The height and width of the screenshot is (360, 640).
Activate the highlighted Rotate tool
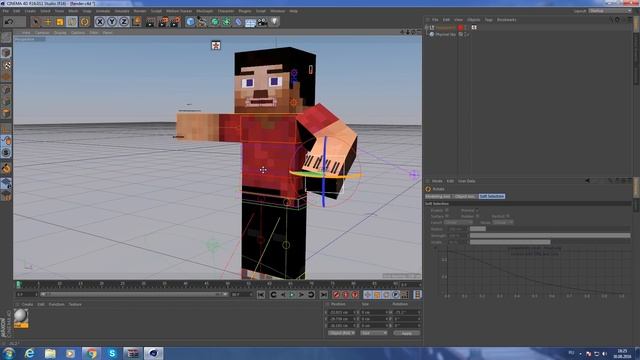click(x=72, y=22)
